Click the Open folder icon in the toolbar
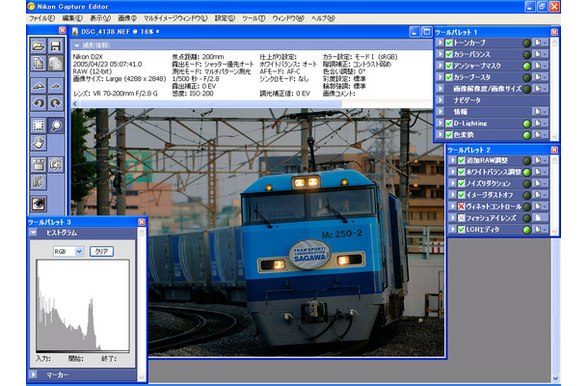The height and width of the screenshot is (386, 588). pyautogui.click(x=39, y=45)
